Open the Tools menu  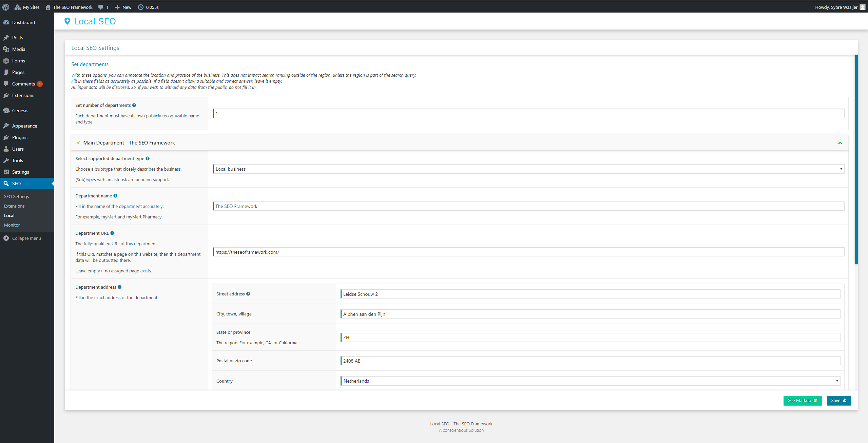coord(27,160)
